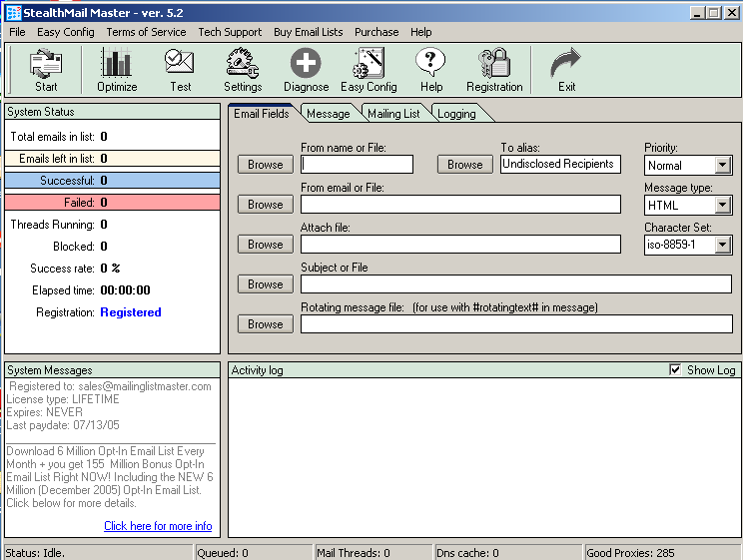Click into the Attach file field

click(x=460, y=244)
